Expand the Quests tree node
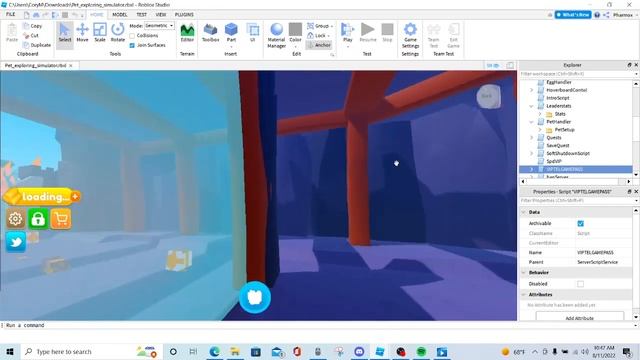Image resolution: width=640 pixels, height=360 pixels. (531, 138)
